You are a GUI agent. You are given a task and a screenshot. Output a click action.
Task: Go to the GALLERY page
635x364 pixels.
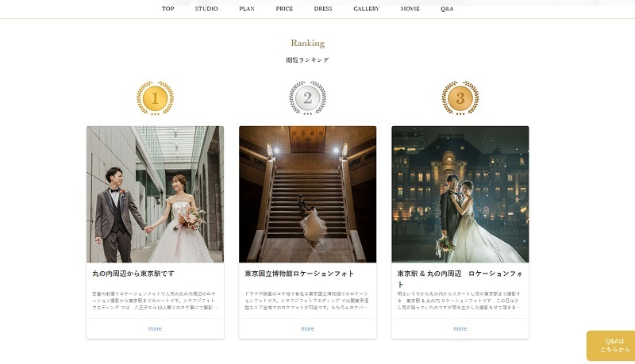(x=366, y=9)
